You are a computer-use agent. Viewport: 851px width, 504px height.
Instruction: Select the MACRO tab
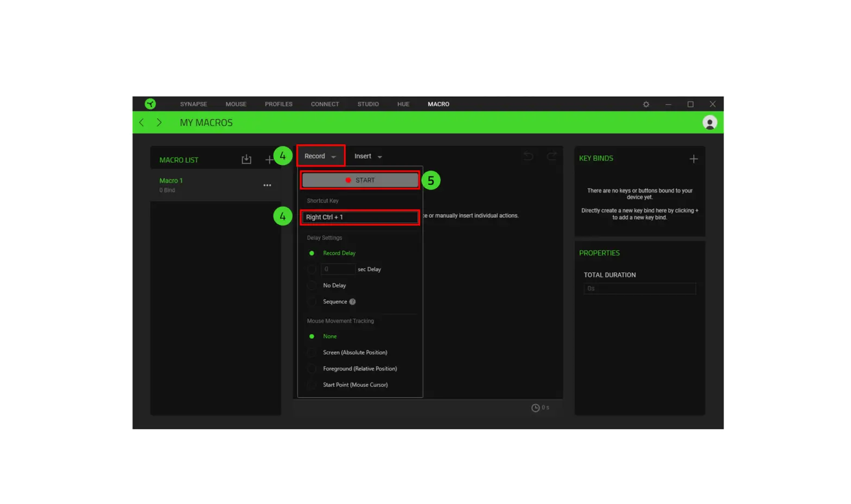pyautogui.click(x=439, y=104)
